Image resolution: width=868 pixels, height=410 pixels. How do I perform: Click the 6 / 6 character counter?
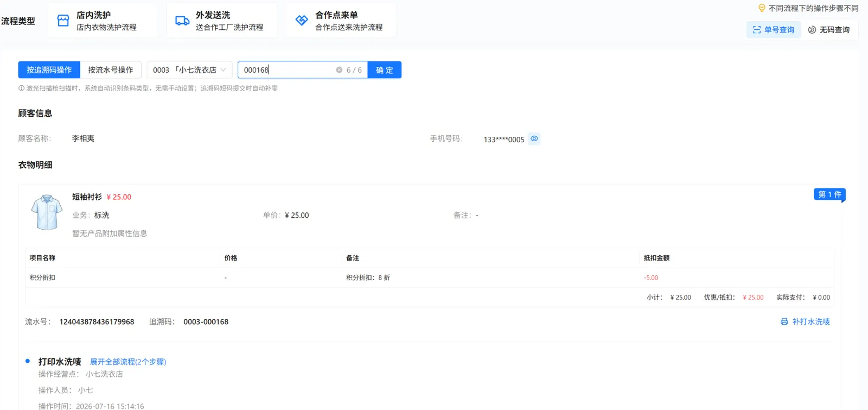pyautogui.click(x=354, y=70)
